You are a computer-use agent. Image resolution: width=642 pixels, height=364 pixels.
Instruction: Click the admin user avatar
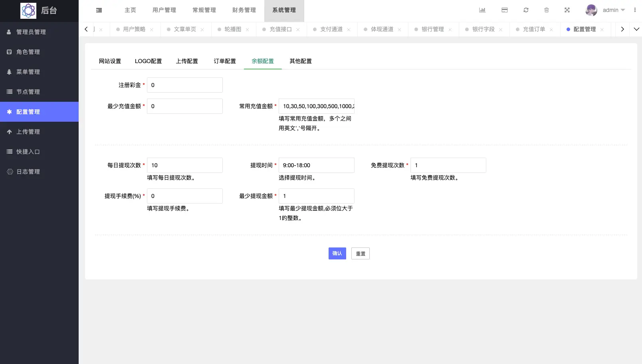(591, 10)
